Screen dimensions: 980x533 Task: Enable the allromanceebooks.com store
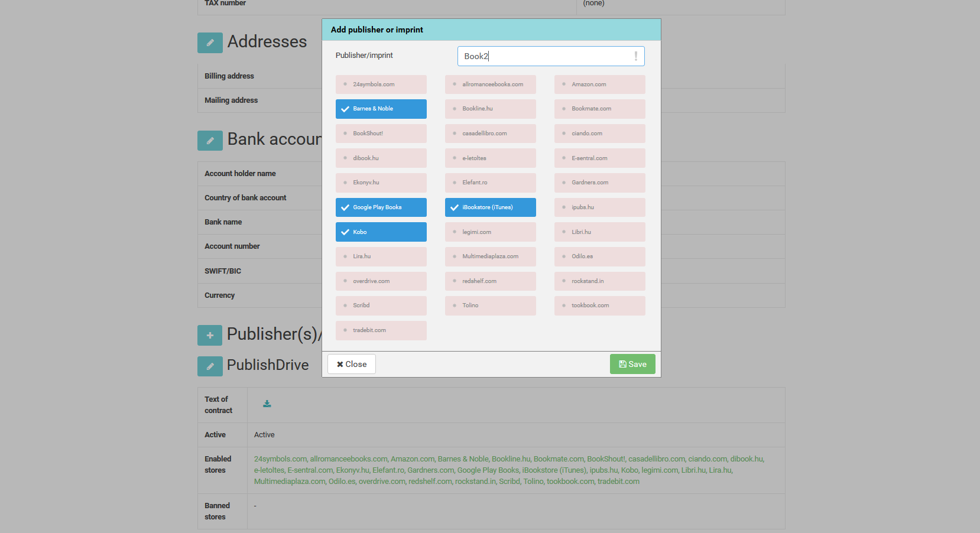click(x=491, y=84)
